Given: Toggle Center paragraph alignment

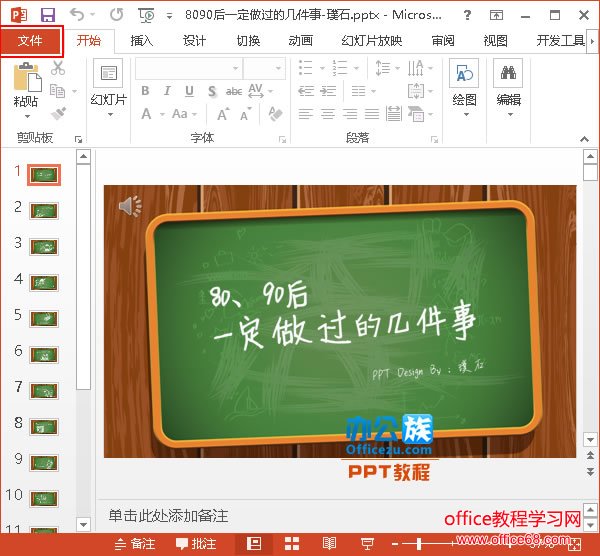Looking at the screenshot, I should pyautogui.click(x=328, y=114).
